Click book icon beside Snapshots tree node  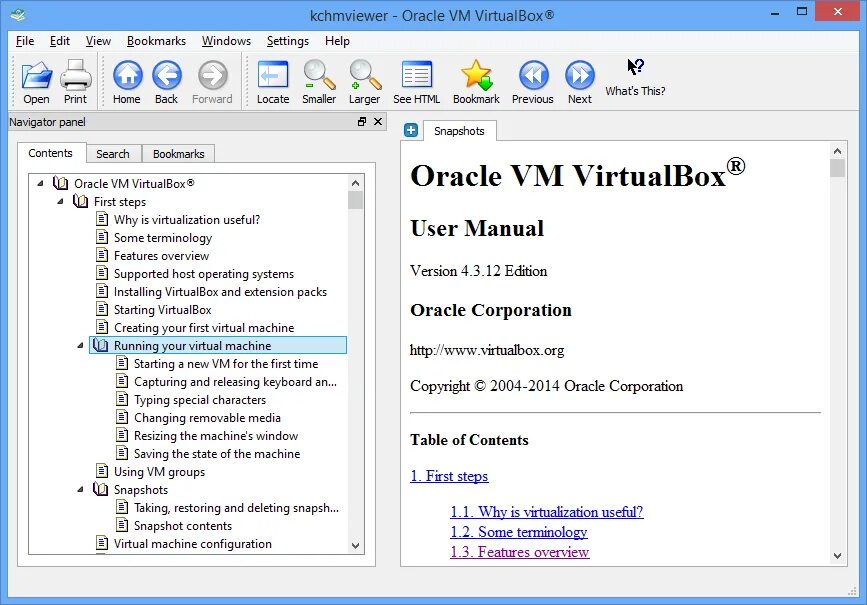(100, 489)
